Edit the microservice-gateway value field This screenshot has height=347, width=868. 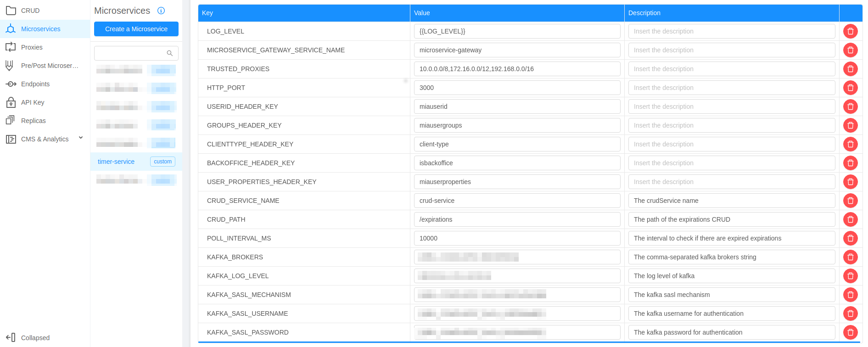point(517,50)
